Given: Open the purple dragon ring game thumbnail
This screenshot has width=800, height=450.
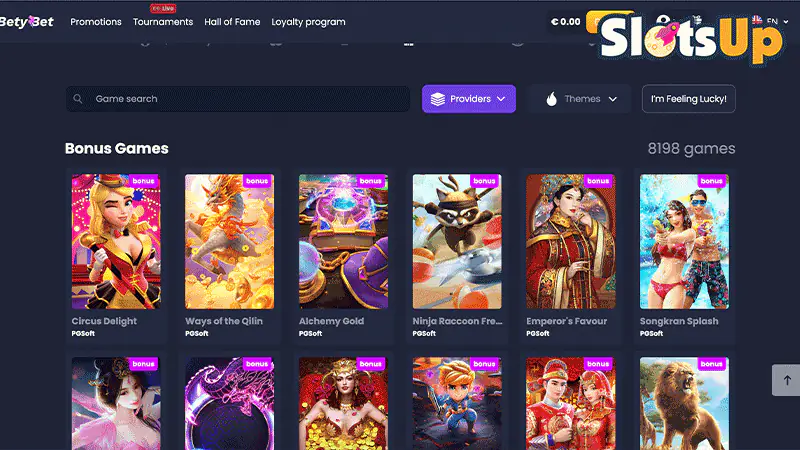Looking at the screenshot, I should point(230,404).
